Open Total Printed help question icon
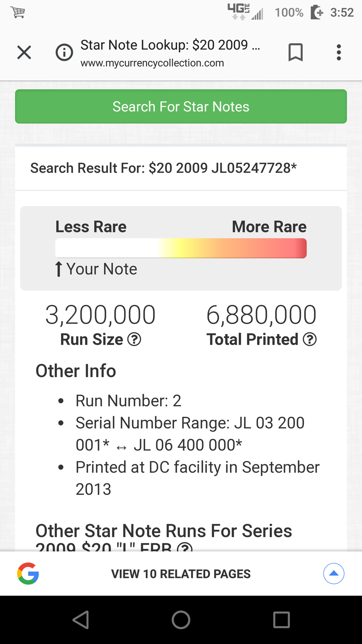 click(310, 339)
